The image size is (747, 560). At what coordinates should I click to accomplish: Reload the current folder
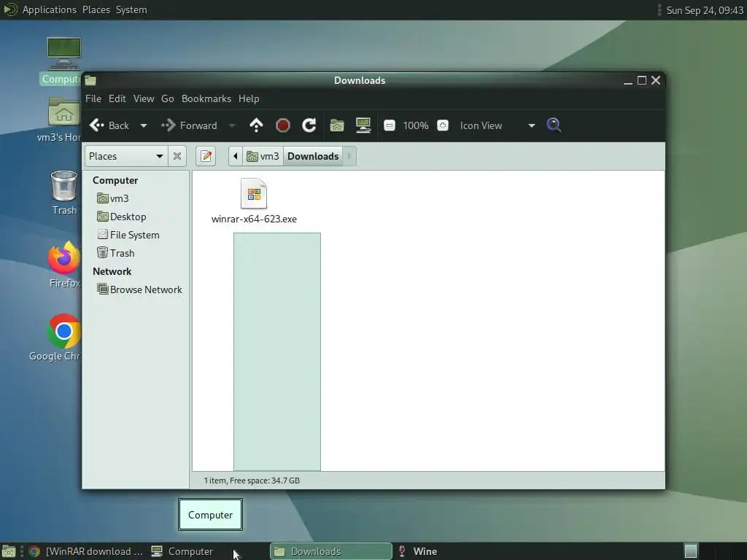click(309, 125)
